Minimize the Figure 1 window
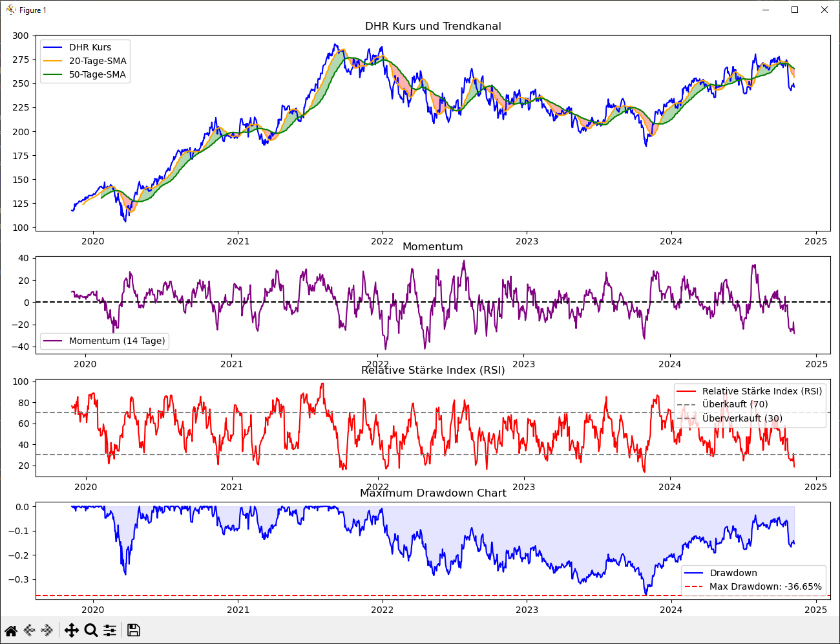This screenshot has height=644, width=840. click(x=766, y=10)
